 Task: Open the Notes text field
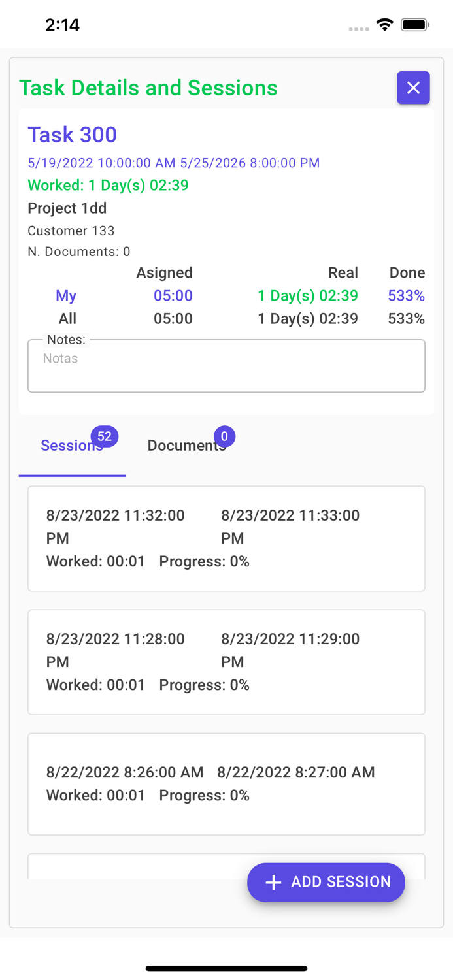(226, 365)
